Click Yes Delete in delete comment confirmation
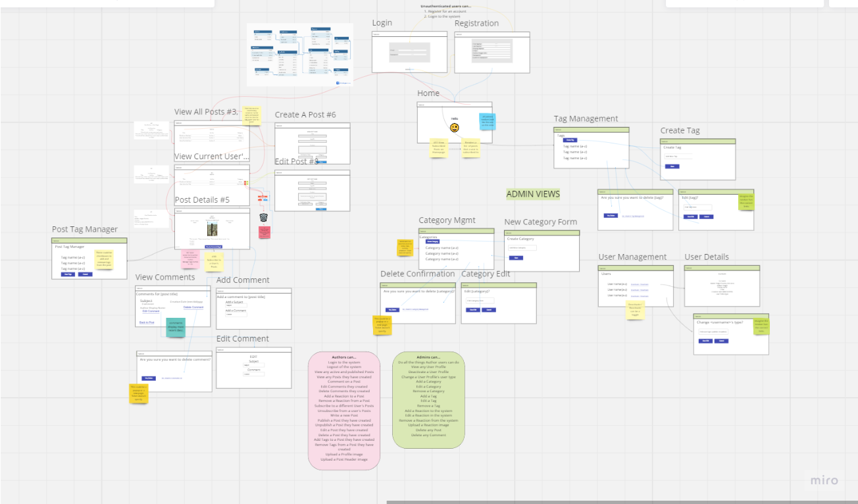This screenshot has width=858, height=504. pyautogui.click(x=149, y=378)
